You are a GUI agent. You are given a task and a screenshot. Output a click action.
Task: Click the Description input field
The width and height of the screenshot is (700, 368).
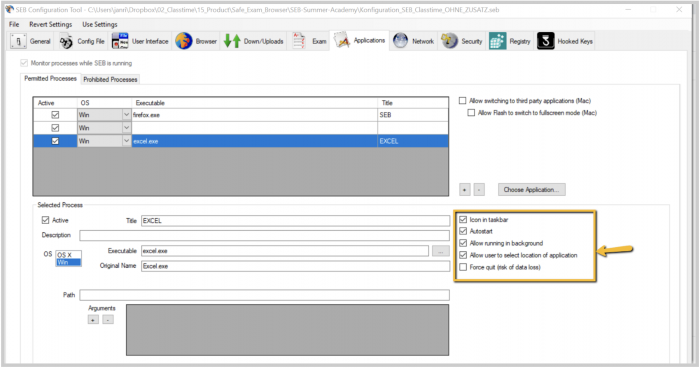264,235
